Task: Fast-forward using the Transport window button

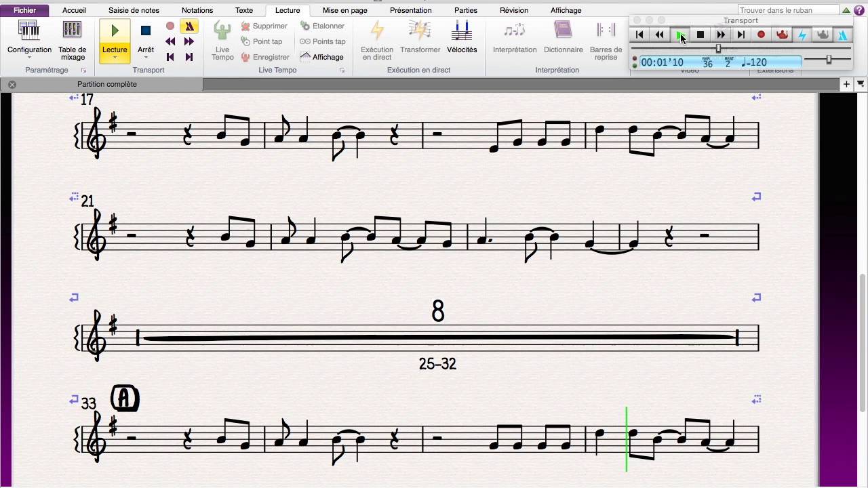Action: click(x=721, y=35)
